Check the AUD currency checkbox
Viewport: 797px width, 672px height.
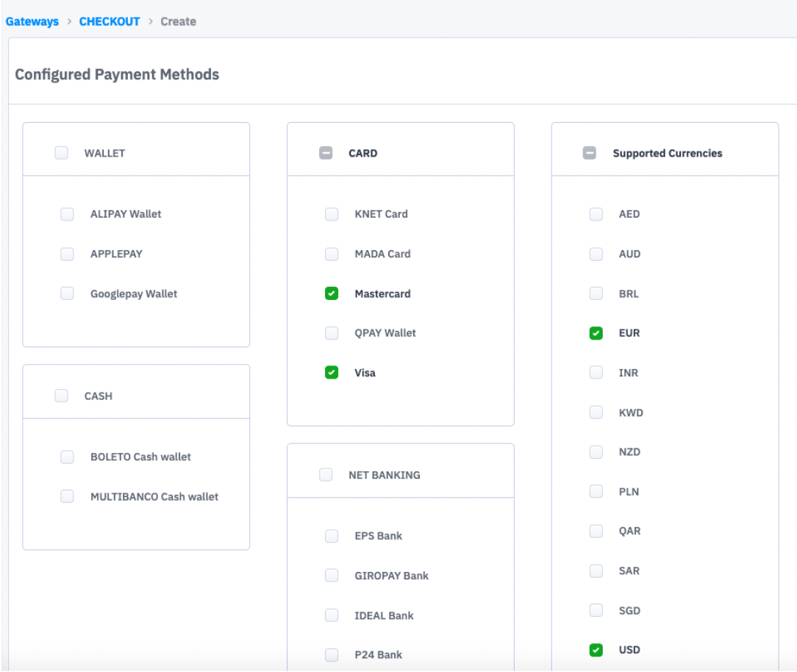596,254
